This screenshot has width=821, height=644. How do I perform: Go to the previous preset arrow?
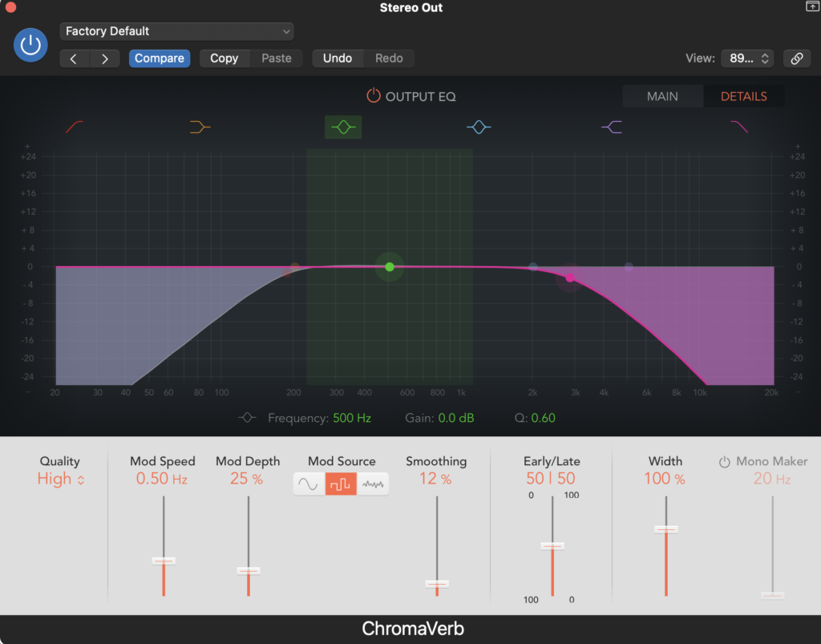click(x=75, y=59)
